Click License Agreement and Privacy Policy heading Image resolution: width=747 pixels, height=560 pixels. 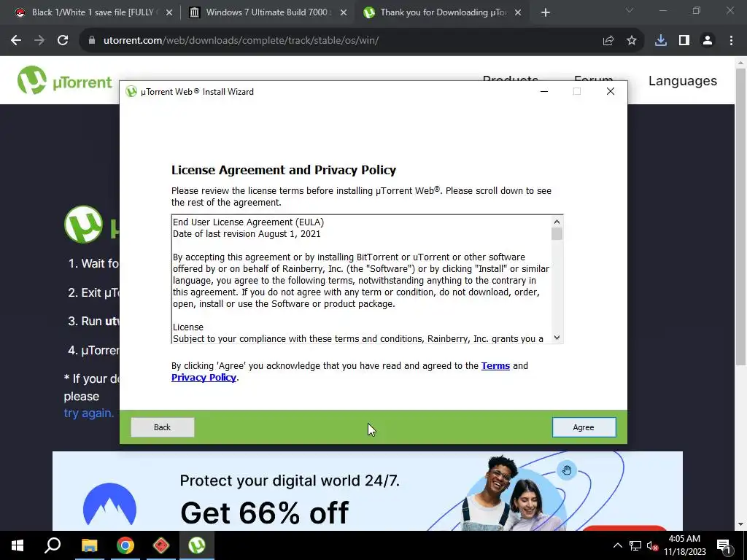284,170
